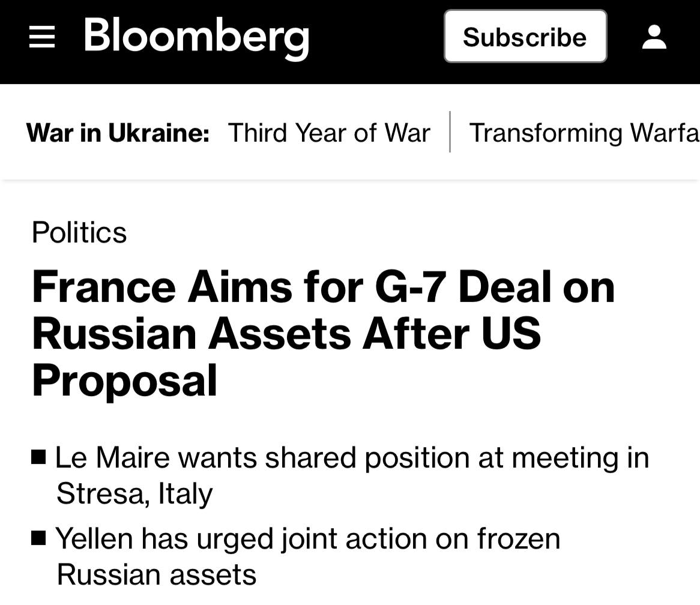
Task: Click the France Aims for G-7 Deal headline
Action: coord(323,286)
